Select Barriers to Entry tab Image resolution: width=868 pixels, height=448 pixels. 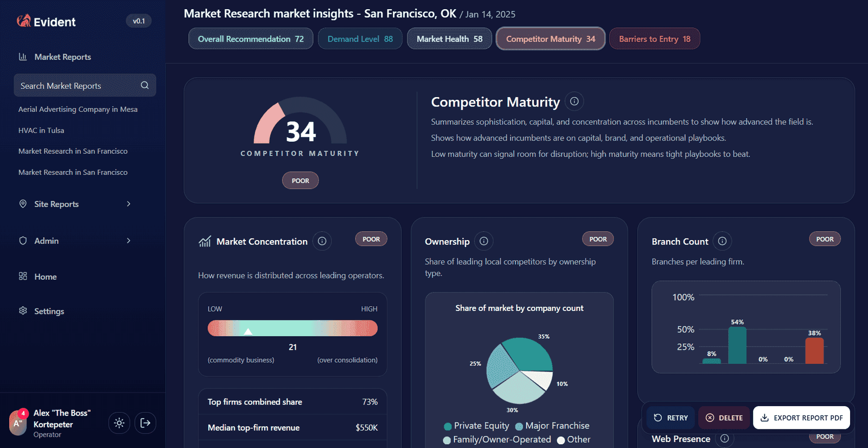point(654,39)
